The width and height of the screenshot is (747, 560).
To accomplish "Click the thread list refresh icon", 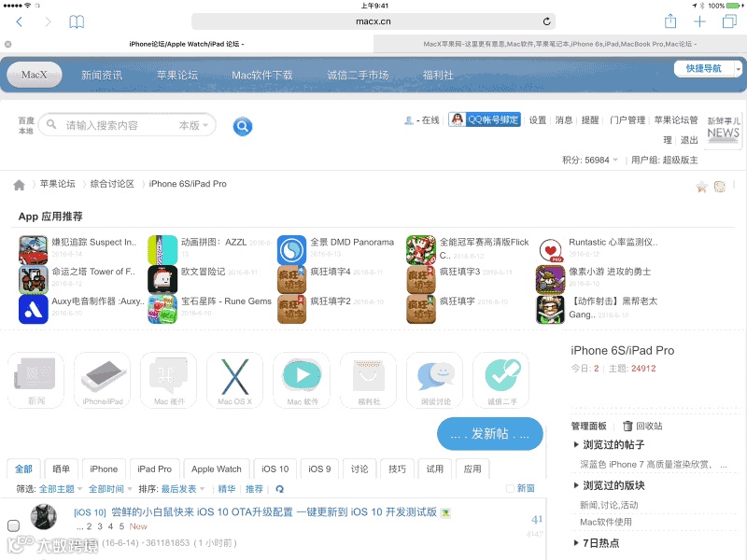I will coord(279,489).
